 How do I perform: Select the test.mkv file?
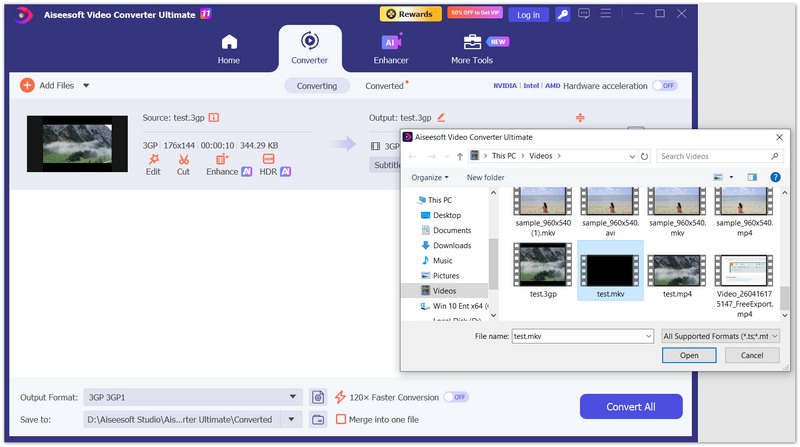[610, 270]
